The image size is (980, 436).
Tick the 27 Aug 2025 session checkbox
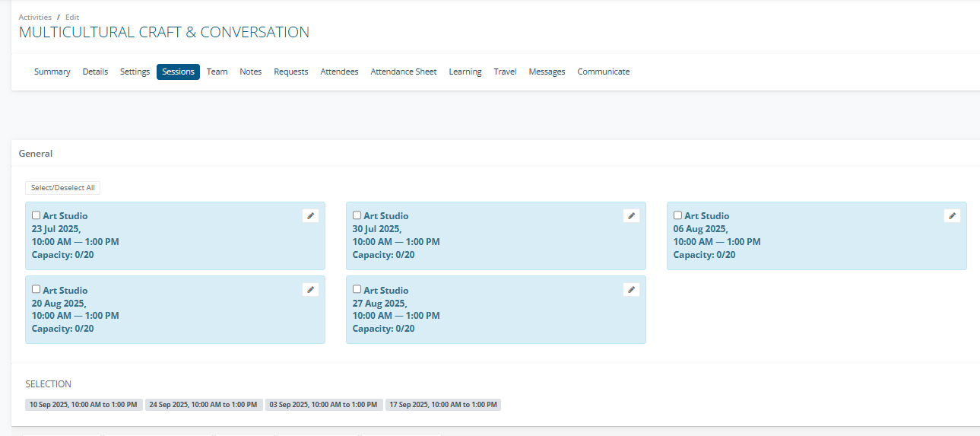click(x=357, y=289)
